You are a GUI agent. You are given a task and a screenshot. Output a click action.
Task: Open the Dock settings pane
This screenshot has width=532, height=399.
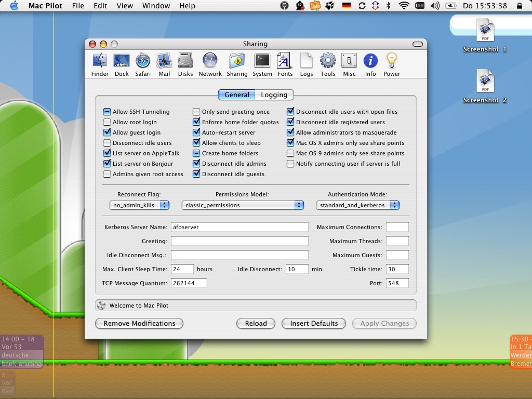pyautogui.click(x=122, y=65)
